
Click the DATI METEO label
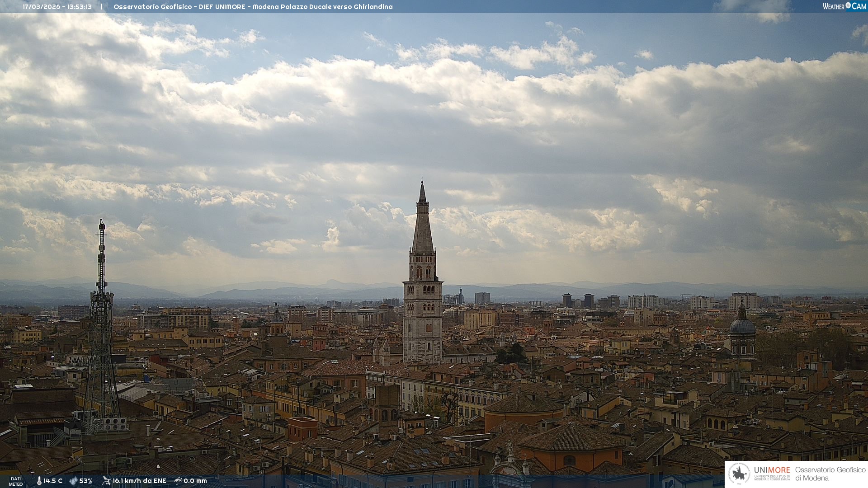pyautogui.click(x=16, y=481)
